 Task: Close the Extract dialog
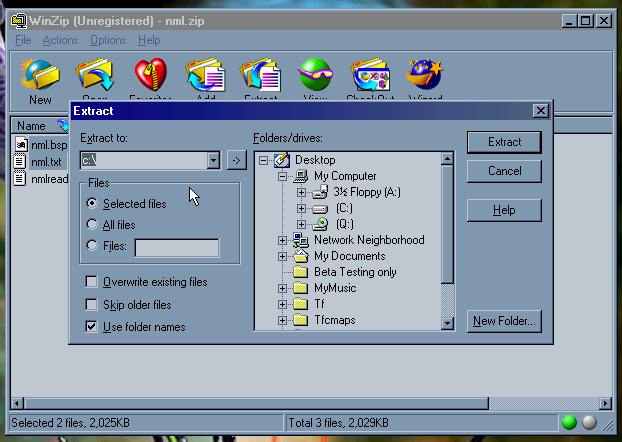(x=540, y=111)
